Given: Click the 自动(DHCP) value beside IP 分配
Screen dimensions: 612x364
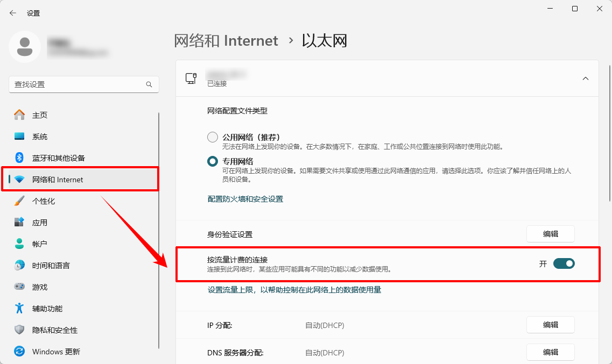Looking at the screenshot, I should [325, 325].
